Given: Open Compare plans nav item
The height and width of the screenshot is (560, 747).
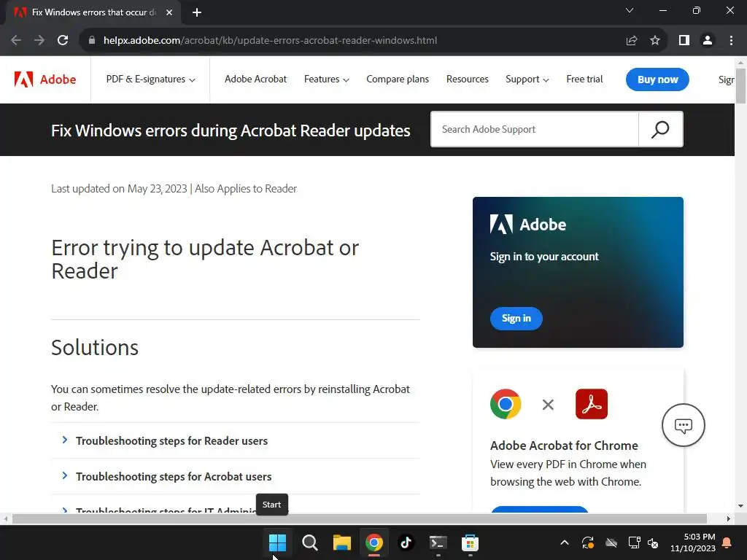Looking at the screenshot, I should (398, 79).
